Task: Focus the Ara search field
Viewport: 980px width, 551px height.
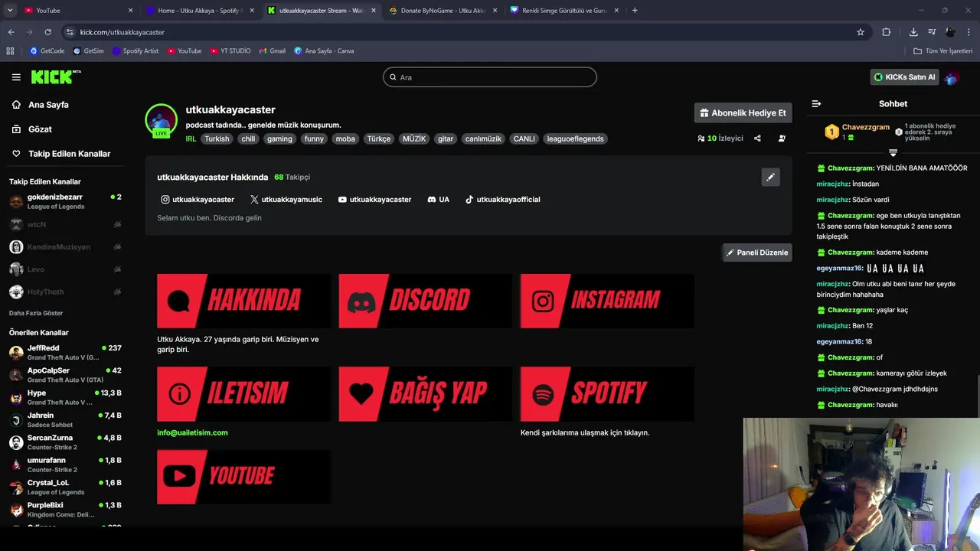Action: [490, 77]
